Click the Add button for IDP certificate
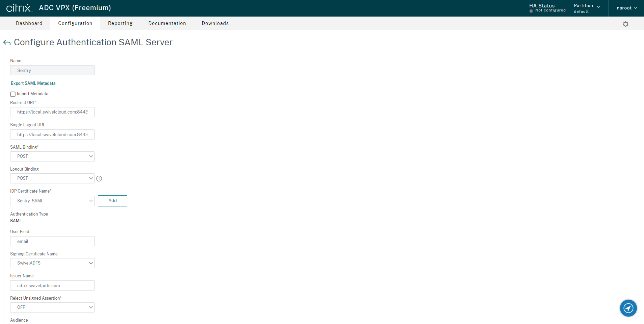Image resolution: width=644 pixels, height=324 pixels. coord(112,201)
